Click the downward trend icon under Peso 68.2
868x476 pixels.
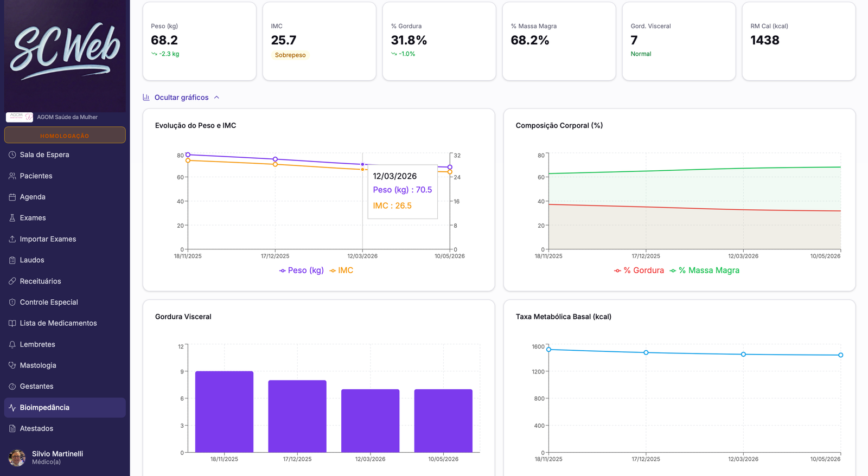154,54
